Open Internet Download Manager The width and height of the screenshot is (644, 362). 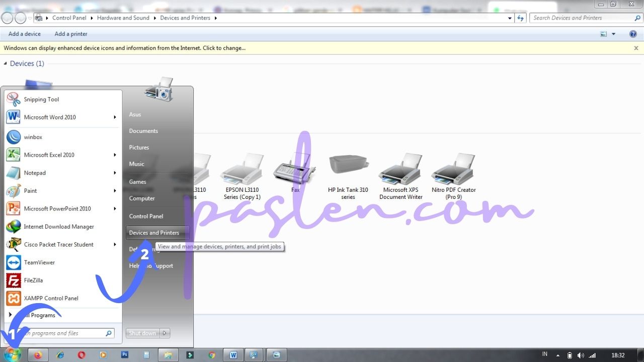pyautogui.click(x=63, y=227)
